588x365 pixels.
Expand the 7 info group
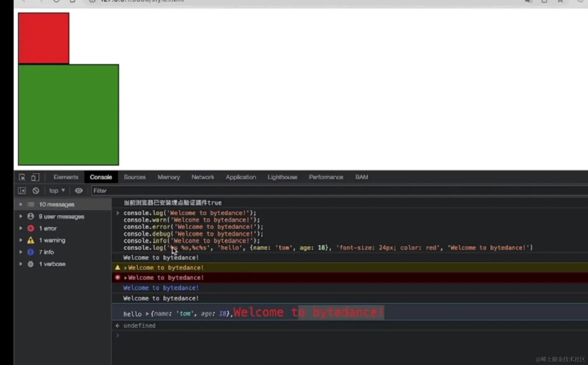(x=21, y=252)
